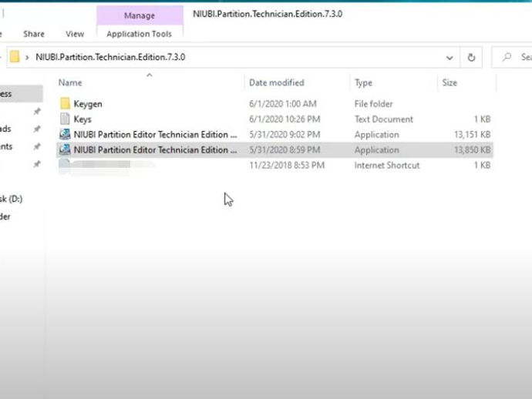This screenshot has height=399, width=532.
Task: Click the breadcrumb chevron before NIUBI folder
Action: [x=27, y=57]
